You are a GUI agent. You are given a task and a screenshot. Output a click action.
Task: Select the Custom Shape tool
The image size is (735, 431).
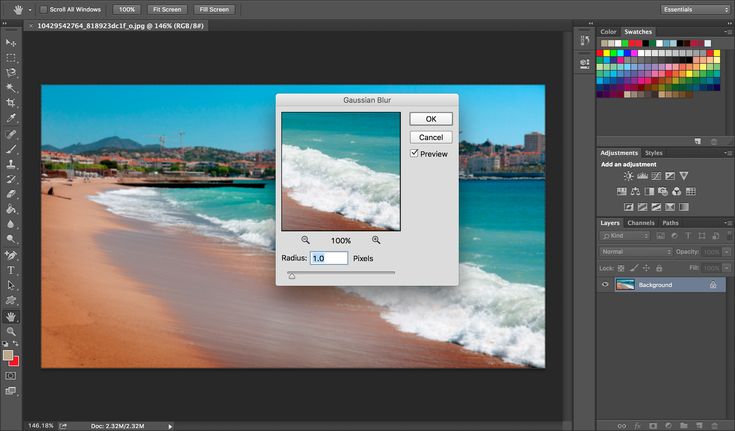coord(11,300)
